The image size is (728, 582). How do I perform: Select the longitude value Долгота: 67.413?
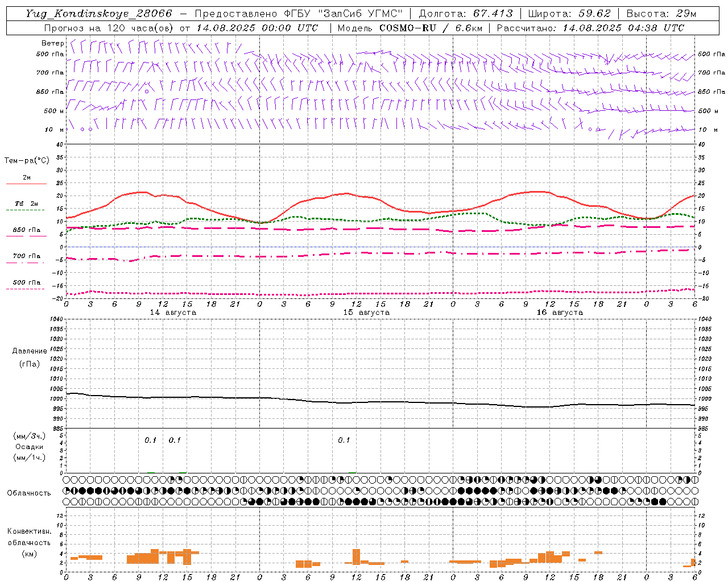point(465,14)
